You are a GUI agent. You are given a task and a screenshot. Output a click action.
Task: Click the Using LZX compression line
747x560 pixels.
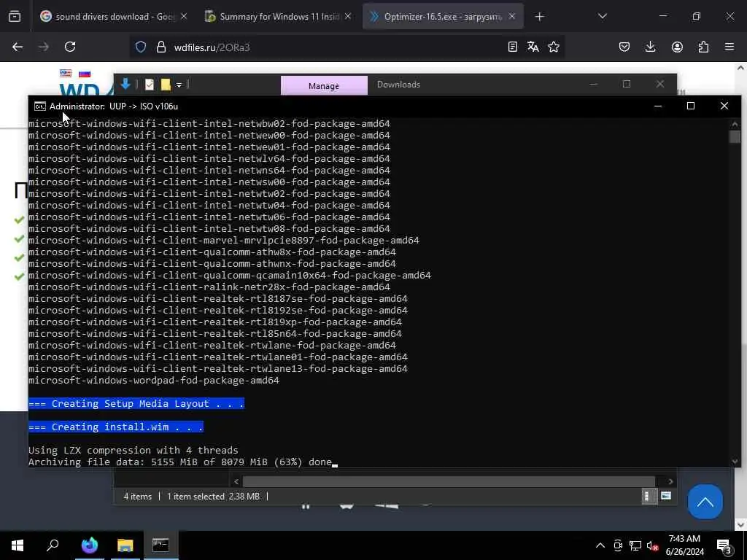(x=133, y=450)
